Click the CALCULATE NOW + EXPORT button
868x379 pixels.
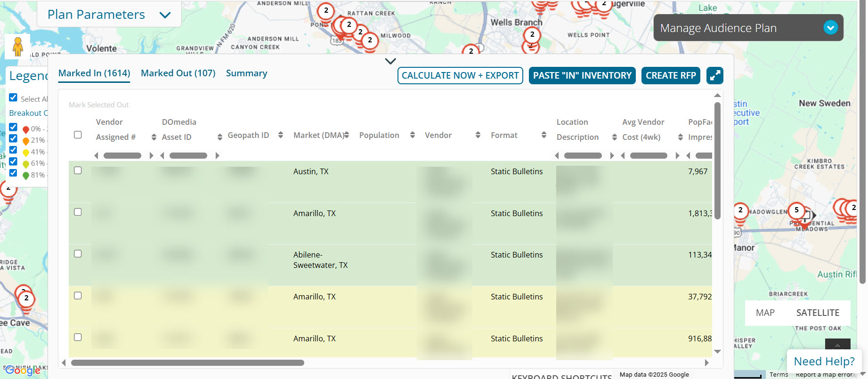460,75
